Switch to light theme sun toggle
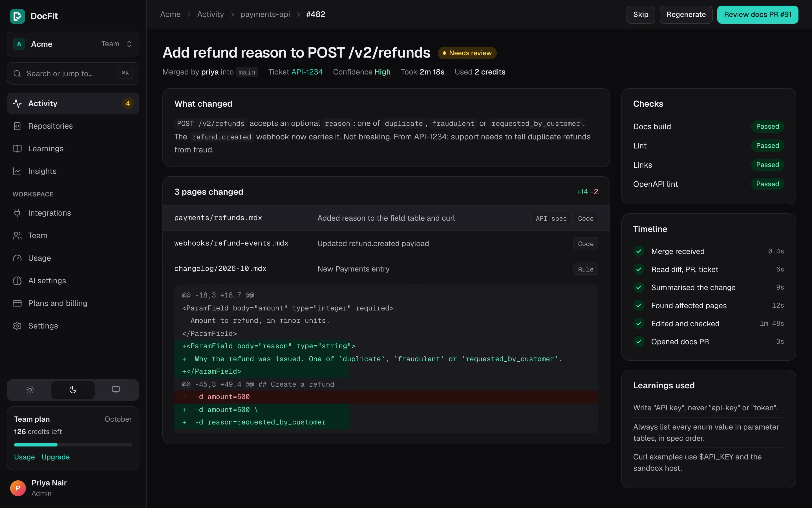Screen dimensions: 812x508 30,390
